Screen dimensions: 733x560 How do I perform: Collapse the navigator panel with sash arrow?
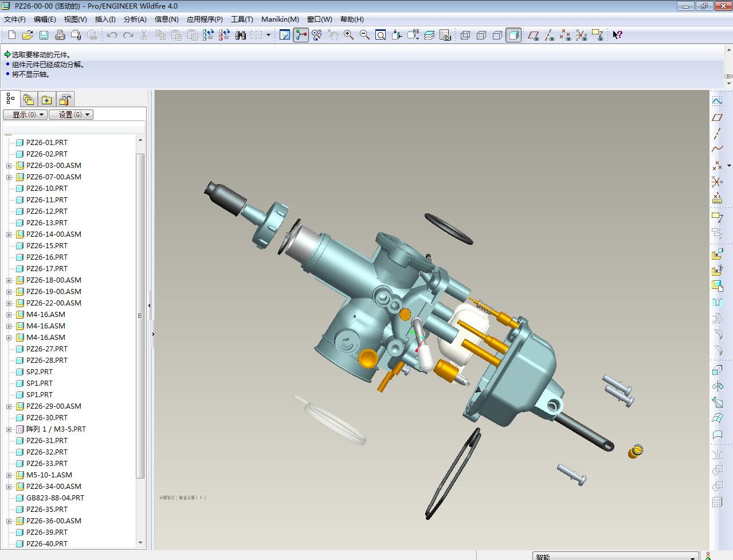point(150,306)
